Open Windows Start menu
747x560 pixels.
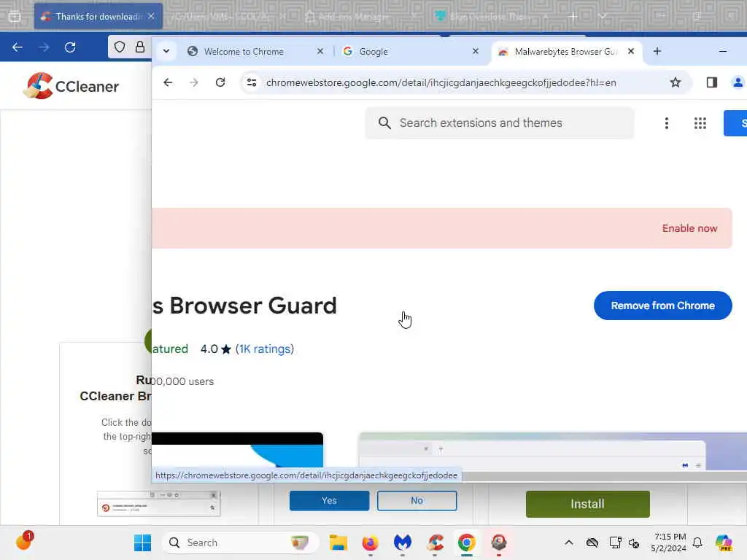142,542
